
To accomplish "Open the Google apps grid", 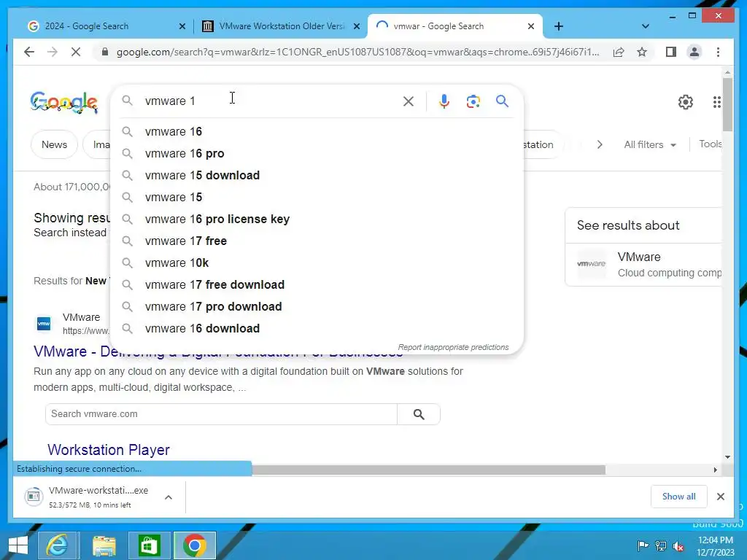I will [716, 101].
